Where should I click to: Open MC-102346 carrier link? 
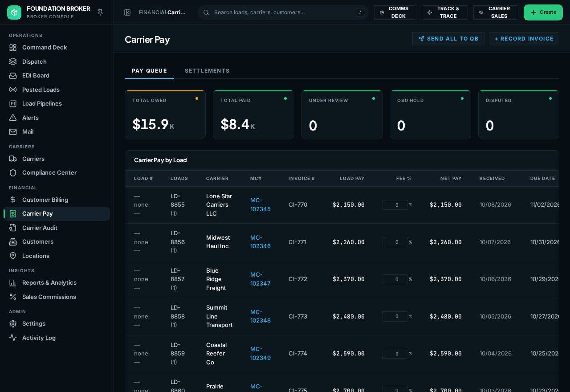[x=261, y=242]
